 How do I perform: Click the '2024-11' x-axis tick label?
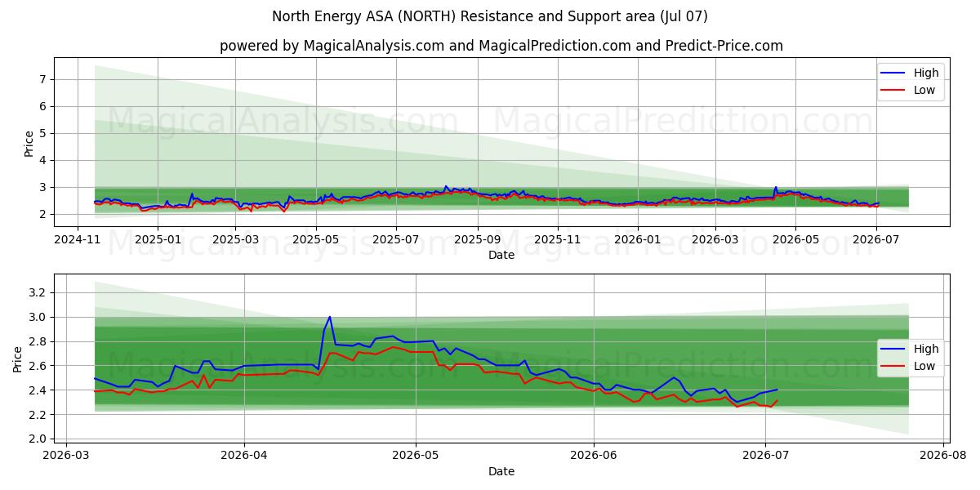pyautogui.click(x=77, y=240)
